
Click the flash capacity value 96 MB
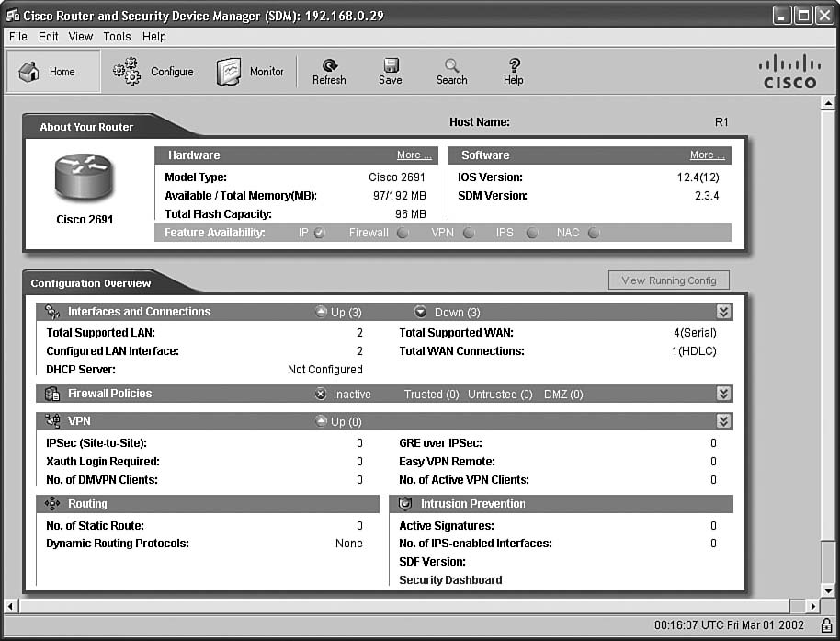point(411,214)
